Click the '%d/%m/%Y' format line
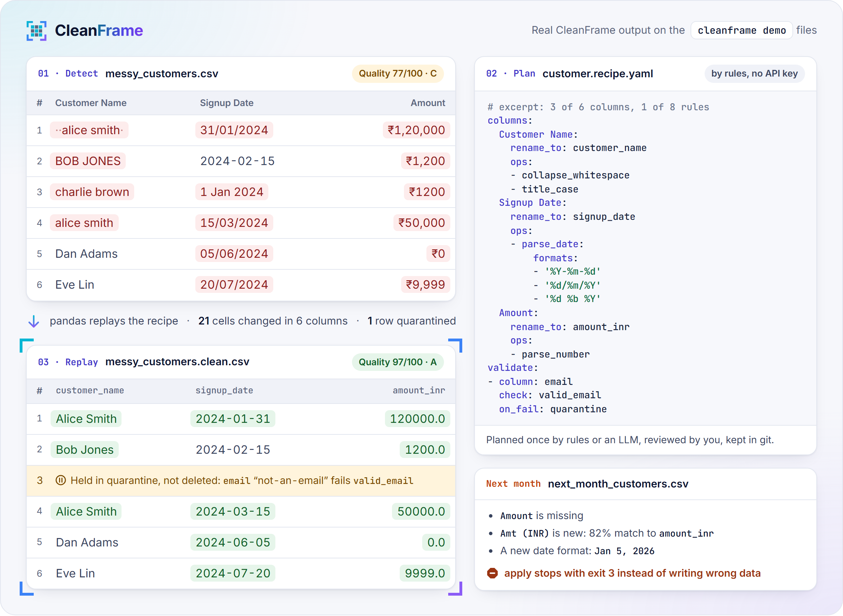This screenshot has width=843, height=616. 567,285
